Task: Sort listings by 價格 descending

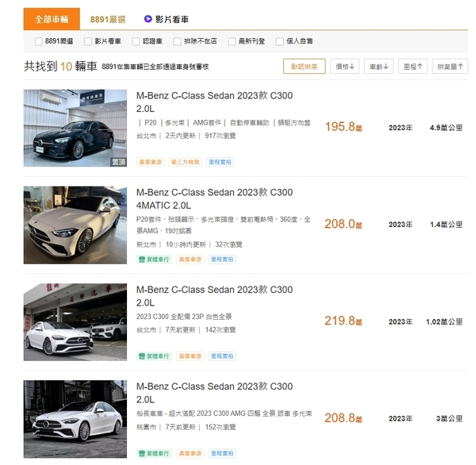Action: (344, 67)
